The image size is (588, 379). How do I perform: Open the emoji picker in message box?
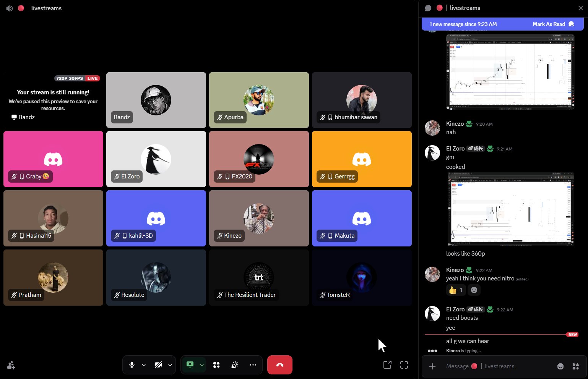point(560,366)
